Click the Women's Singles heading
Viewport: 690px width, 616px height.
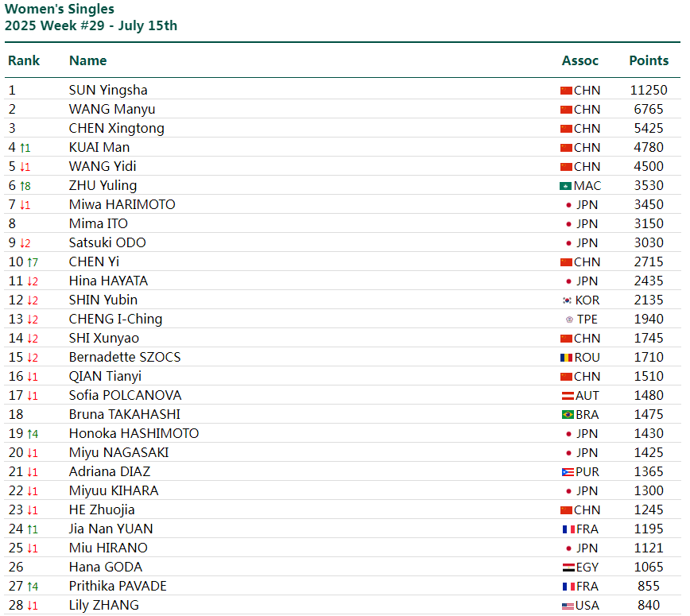(x=60, y=9)
